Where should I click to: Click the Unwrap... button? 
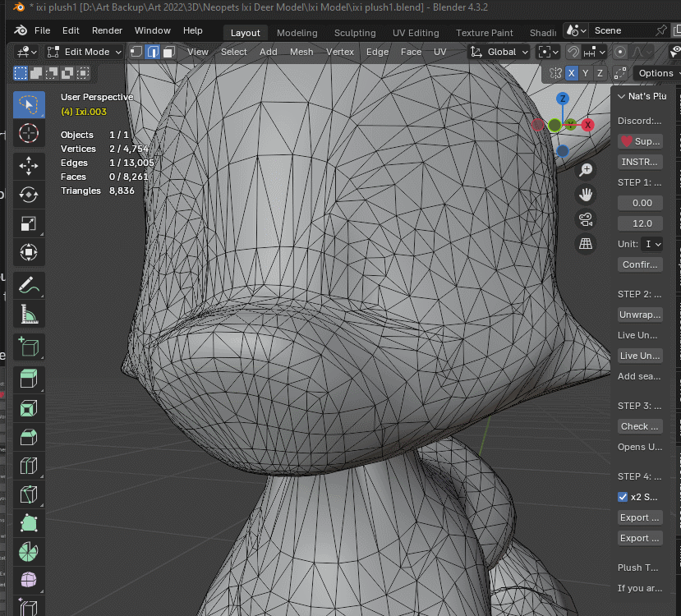coord(640,315)
